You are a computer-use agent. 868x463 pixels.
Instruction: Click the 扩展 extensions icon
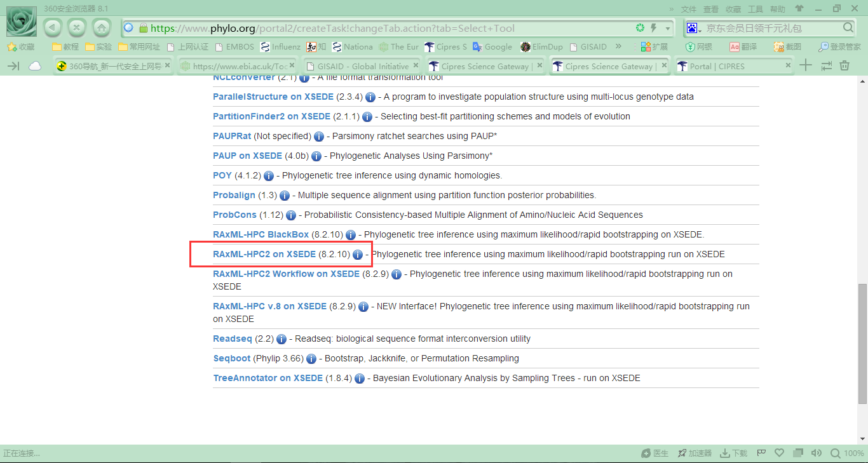(654, 46)
